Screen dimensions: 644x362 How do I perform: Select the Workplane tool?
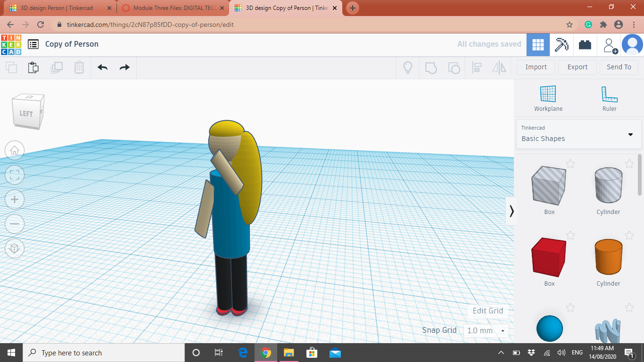(548, 99)
